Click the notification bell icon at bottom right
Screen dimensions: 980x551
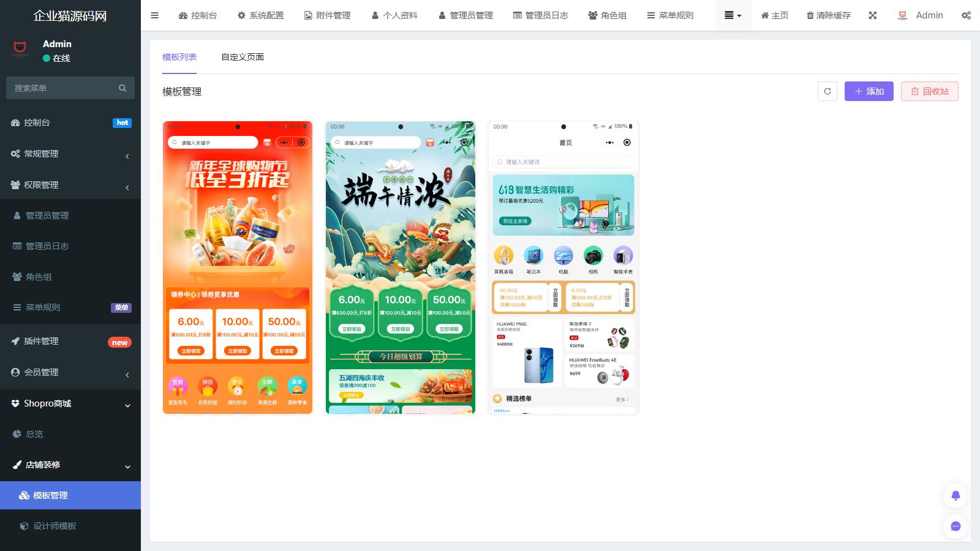coord(955,495)
